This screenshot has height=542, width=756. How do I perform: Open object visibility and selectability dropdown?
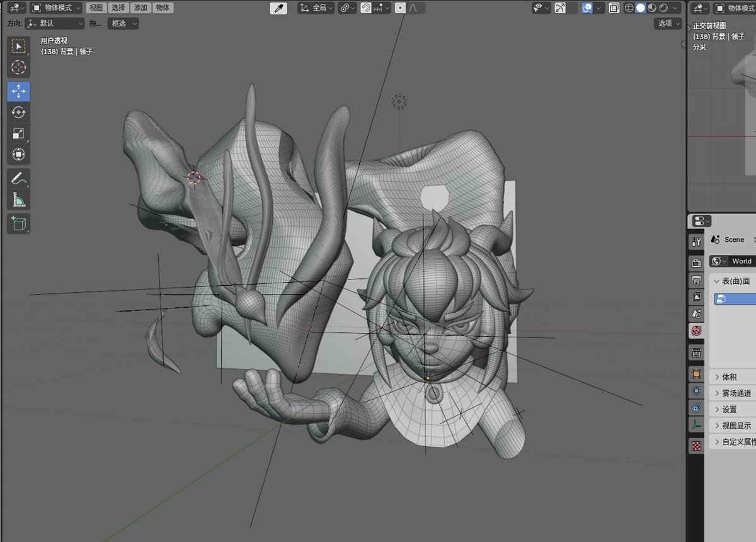tap(541, 8)
